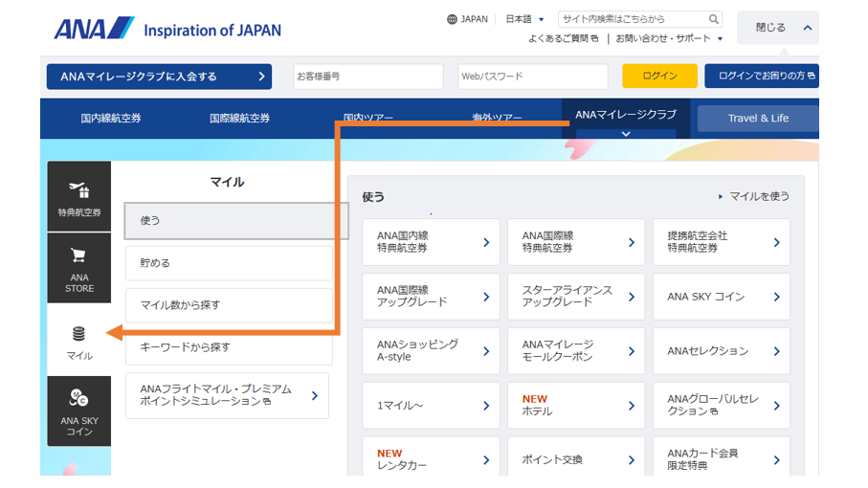Open the 国内線航空券 tab
This screenshot has height=488, width=868.
pyautogui.click(x=111, y=119)
